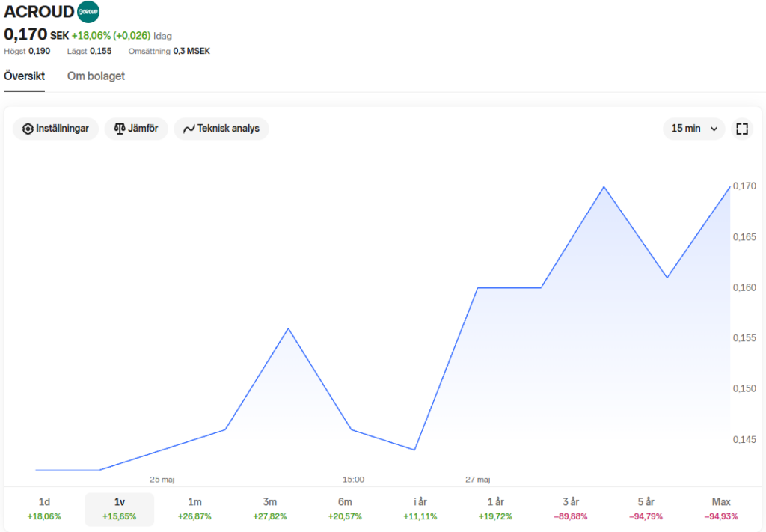Click the 15:00 x-axis label

tap(353, 480)
